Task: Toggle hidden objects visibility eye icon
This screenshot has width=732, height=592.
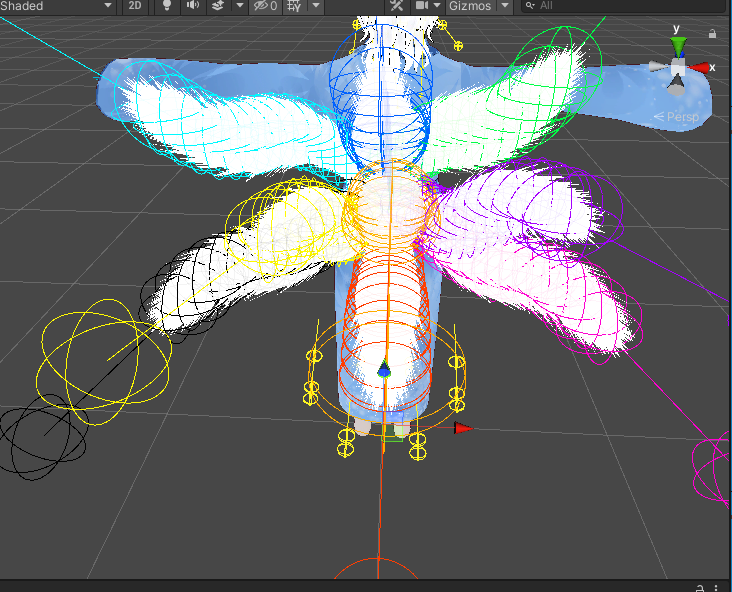Action: point(265,6)
